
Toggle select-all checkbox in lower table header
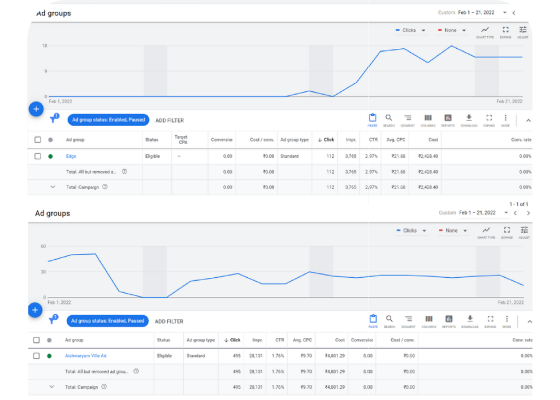tap(36, 340)
